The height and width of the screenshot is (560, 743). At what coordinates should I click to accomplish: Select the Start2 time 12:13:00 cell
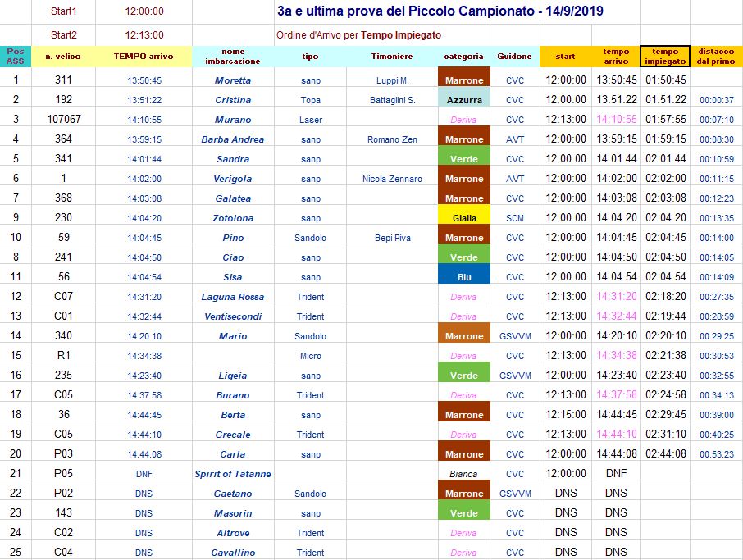144,35
